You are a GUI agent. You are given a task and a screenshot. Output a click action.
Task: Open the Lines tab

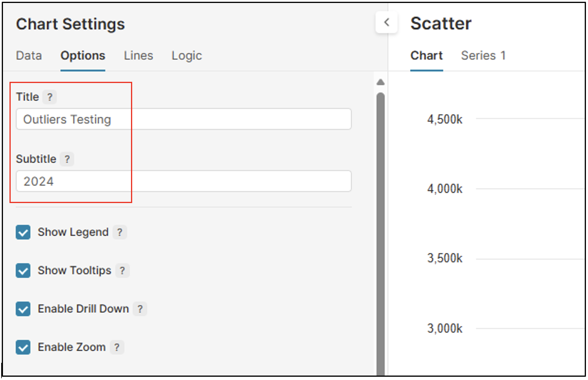coord(138,56)
